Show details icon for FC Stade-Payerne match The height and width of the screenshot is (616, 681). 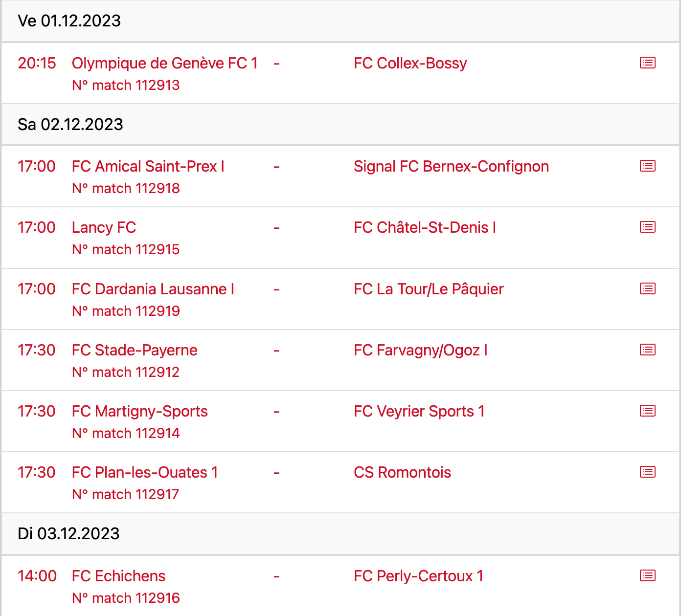click(647, 350)
